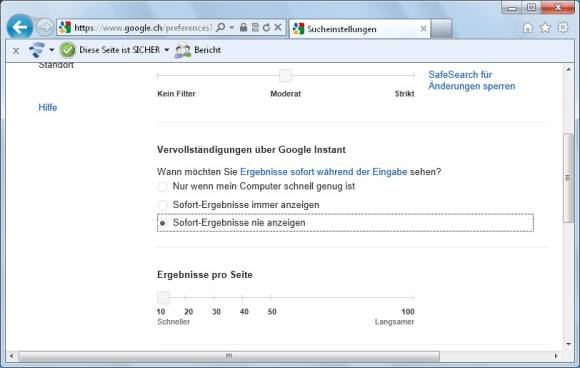Expand the security logo dropdown arrow
The image size is (580, 368).
click(51, 50)
